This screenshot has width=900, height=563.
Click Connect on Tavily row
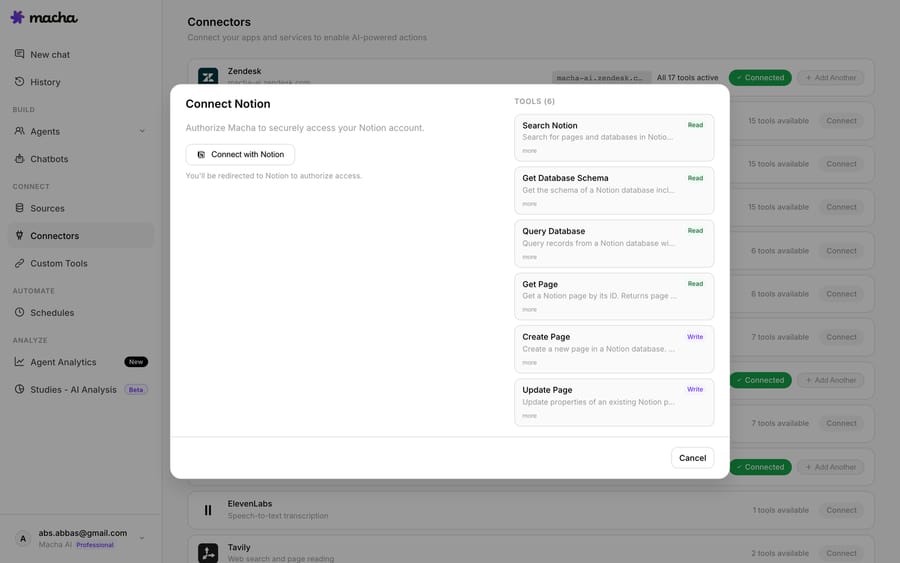point(841,553)
